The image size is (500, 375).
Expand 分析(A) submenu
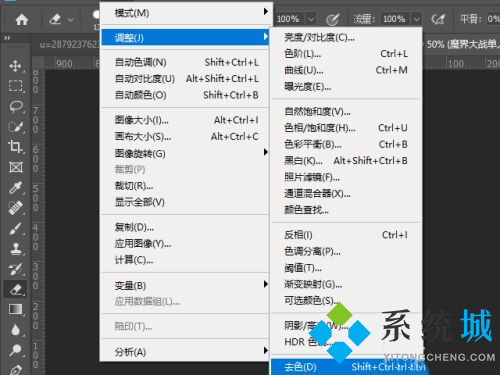click(186, 352)
